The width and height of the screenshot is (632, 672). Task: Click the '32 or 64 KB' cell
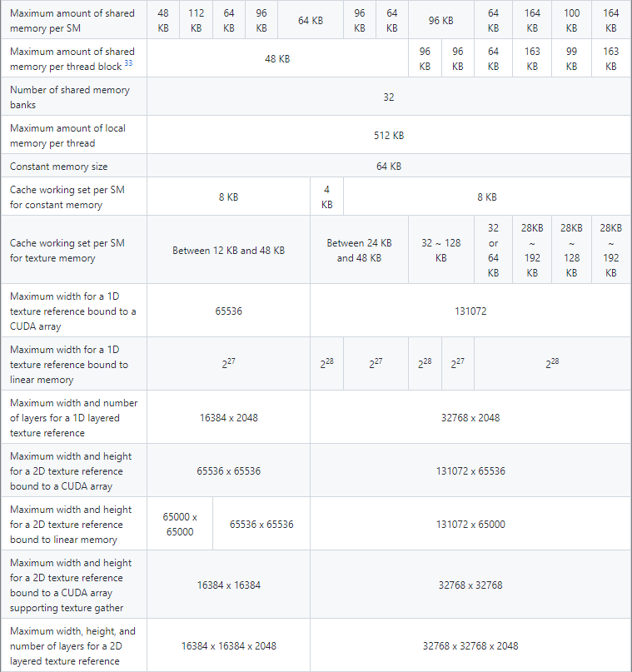[x=493, y=250]
